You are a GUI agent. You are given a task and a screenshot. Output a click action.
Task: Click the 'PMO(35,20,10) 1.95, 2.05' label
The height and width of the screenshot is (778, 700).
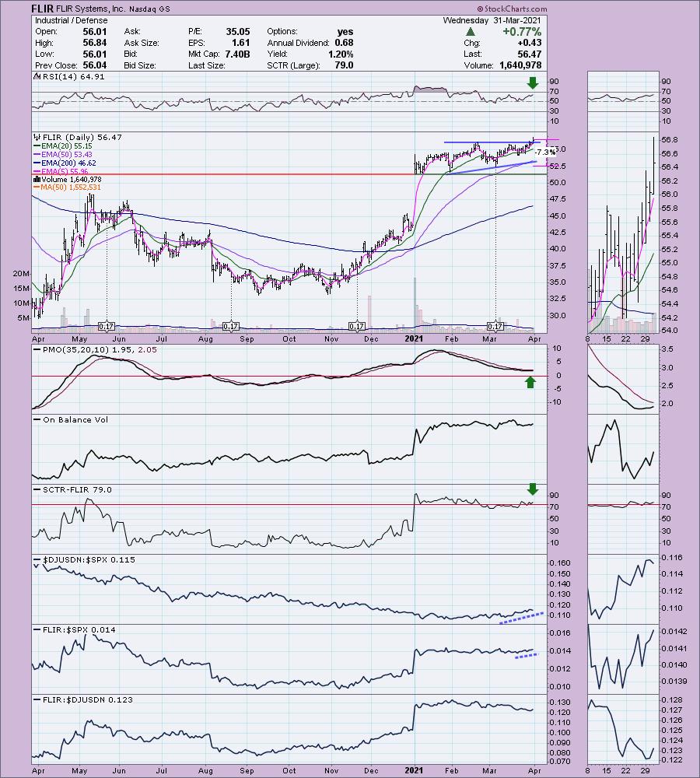point(100,350)
